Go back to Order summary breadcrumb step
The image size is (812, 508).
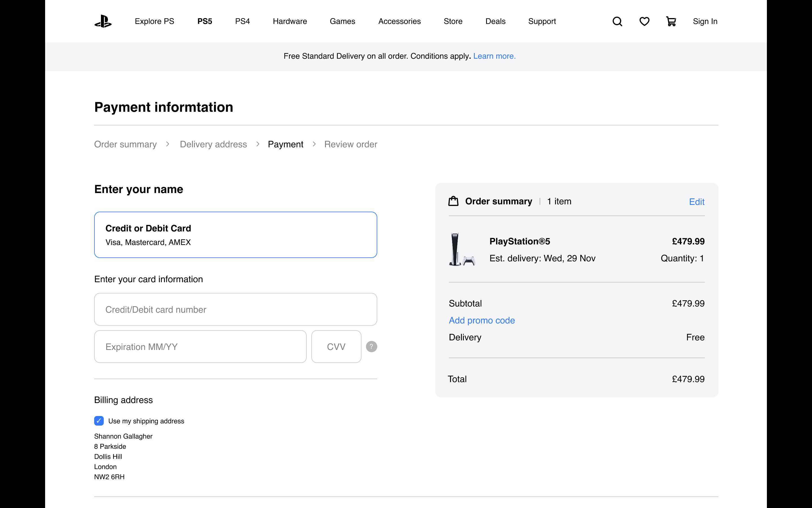point(125,144)
